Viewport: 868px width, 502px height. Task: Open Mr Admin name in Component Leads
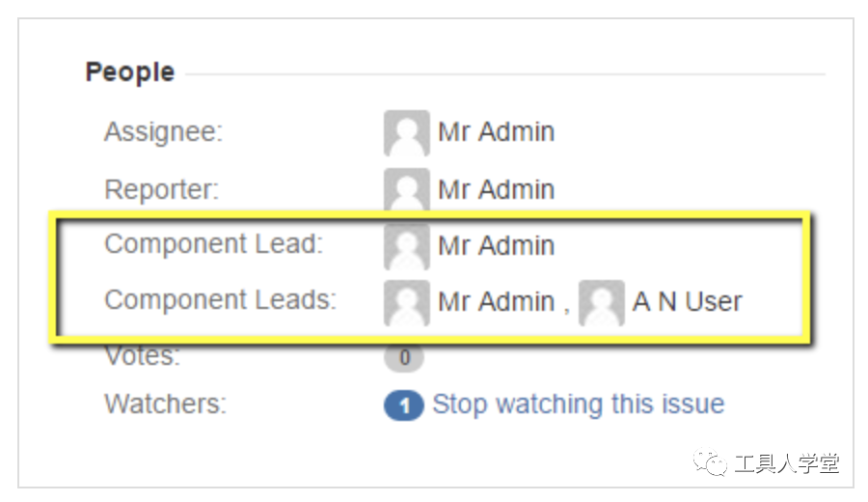pos(496,302)
